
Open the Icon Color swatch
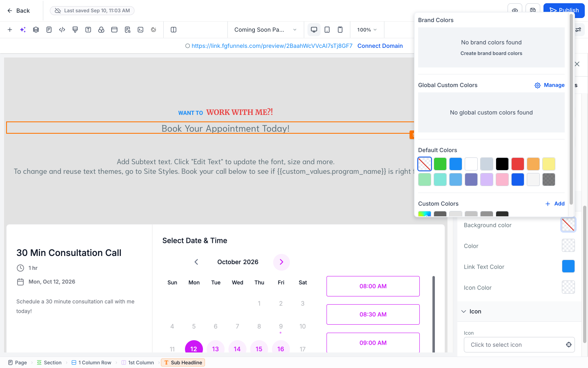point(568,287)
